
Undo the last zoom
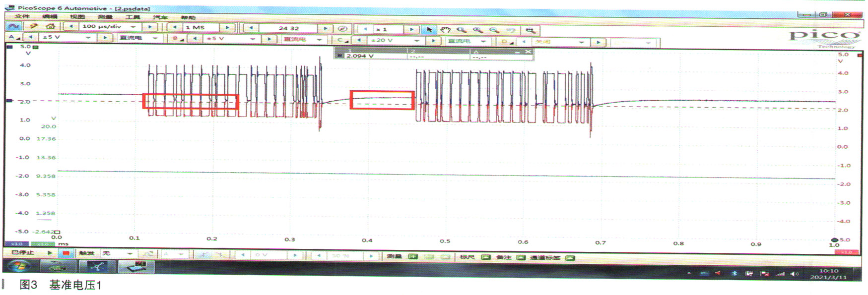click(511, 30)
